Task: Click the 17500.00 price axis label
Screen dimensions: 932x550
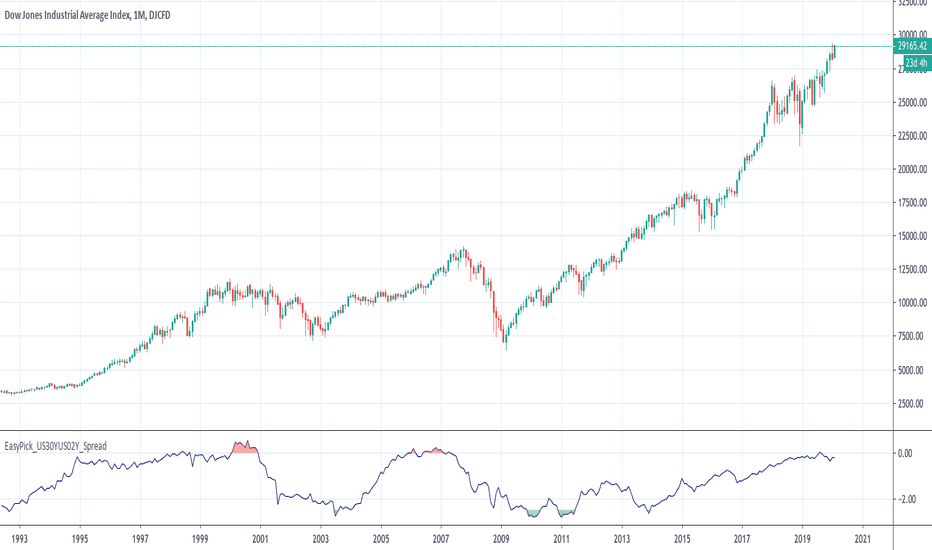Action: [912, 203]
